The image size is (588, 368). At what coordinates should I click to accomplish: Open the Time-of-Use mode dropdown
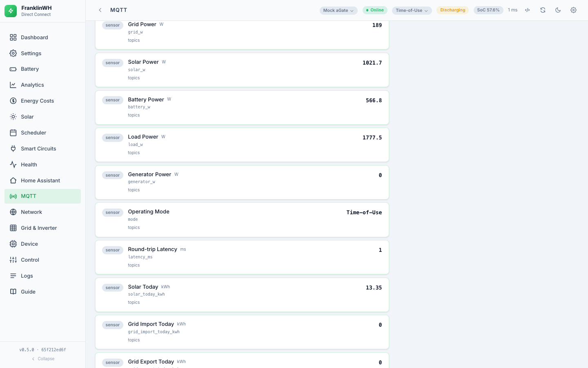(x=412, y=11)
